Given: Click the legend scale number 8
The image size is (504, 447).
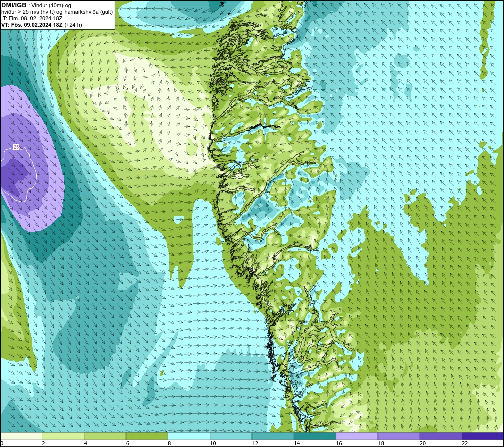Looking at the screenshot, I should [169, 443].
